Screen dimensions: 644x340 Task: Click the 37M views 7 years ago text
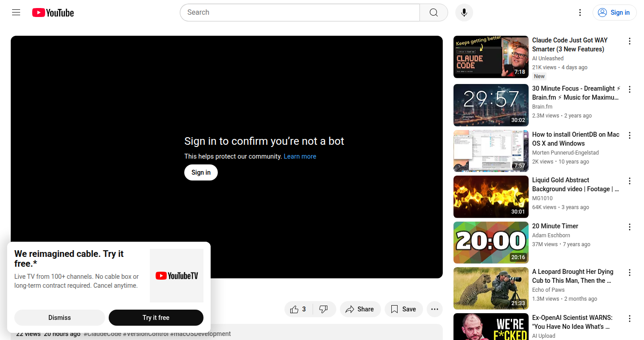561,244
